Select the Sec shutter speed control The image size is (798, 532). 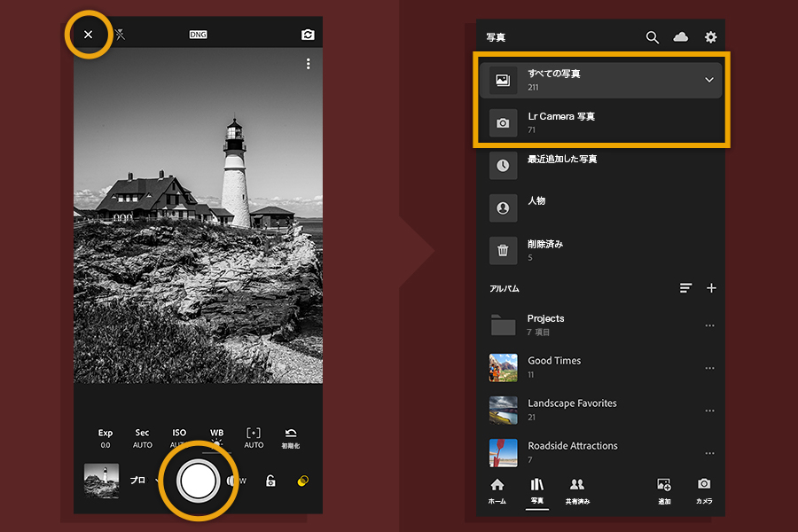(x=143, y=438)
